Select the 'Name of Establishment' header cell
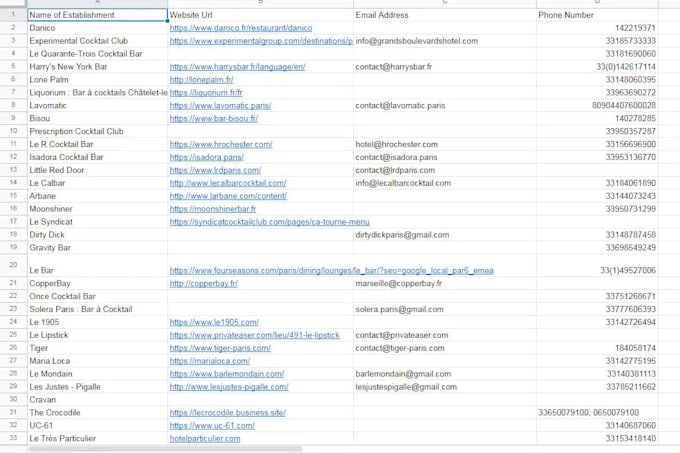 pos(98,15)
